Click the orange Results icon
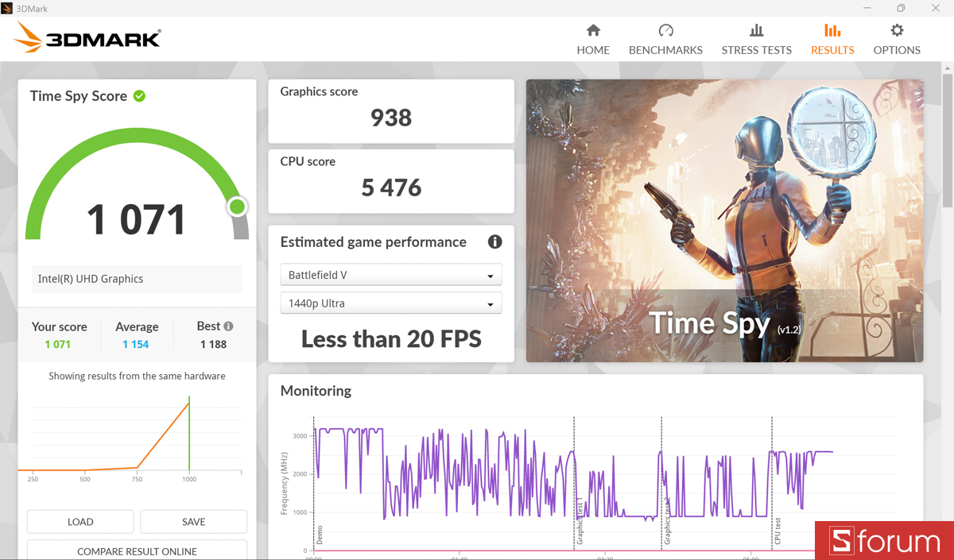Screen dimensions: 954x560 [x=832, y=30]
